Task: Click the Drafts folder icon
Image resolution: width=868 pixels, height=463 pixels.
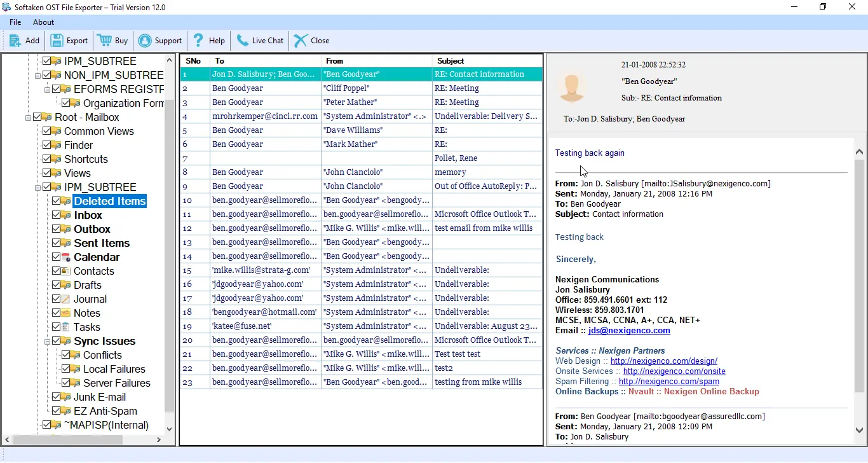Action: click(66, 285)
